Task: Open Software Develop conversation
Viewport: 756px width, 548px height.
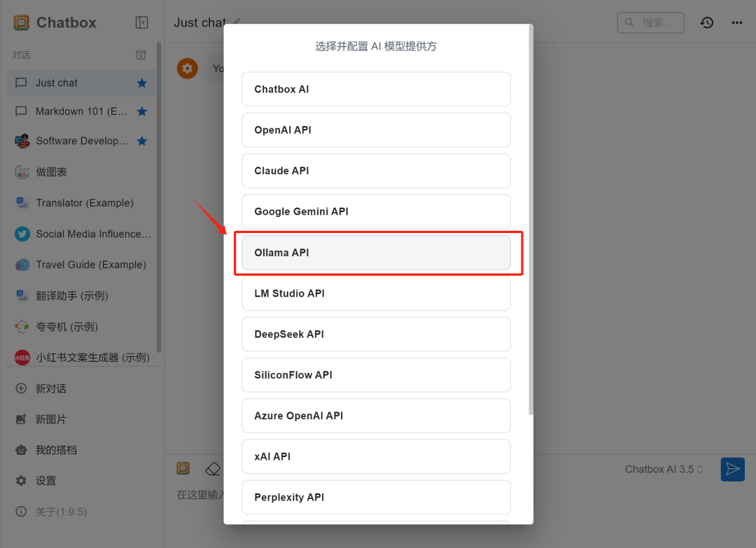Action: (81, 141)
